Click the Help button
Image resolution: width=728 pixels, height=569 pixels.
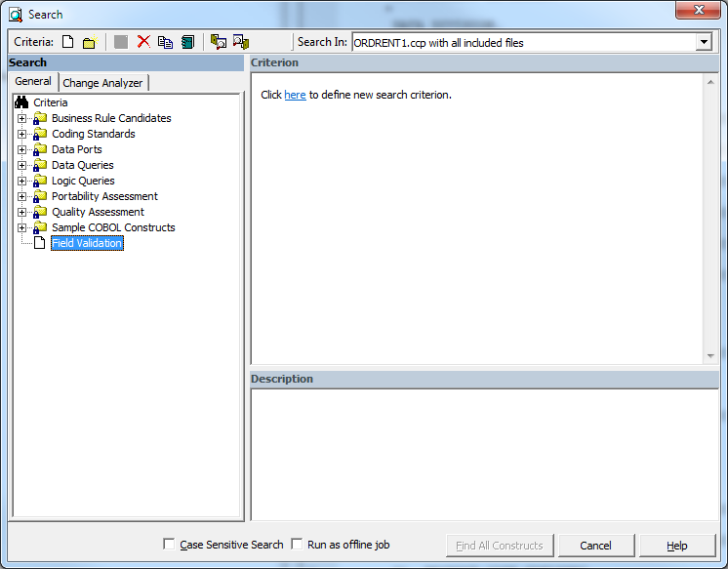tap(676, 546)
